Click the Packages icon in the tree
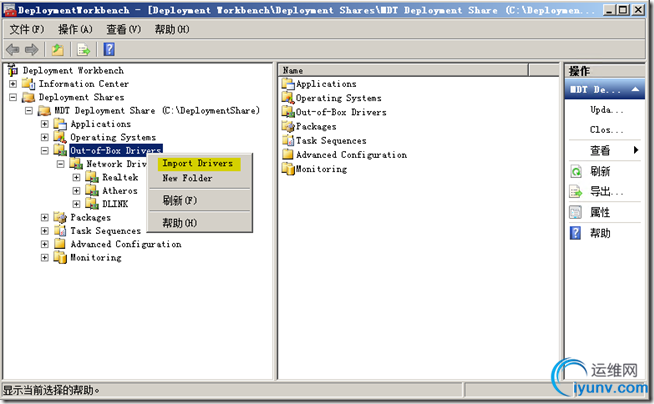 pos(60,217)
